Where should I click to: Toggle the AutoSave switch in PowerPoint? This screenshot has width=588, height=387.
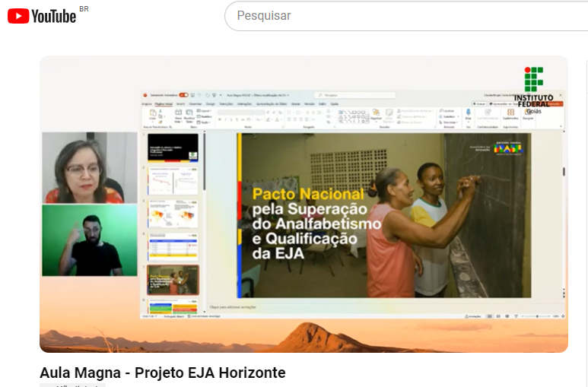tap(183, 95)
